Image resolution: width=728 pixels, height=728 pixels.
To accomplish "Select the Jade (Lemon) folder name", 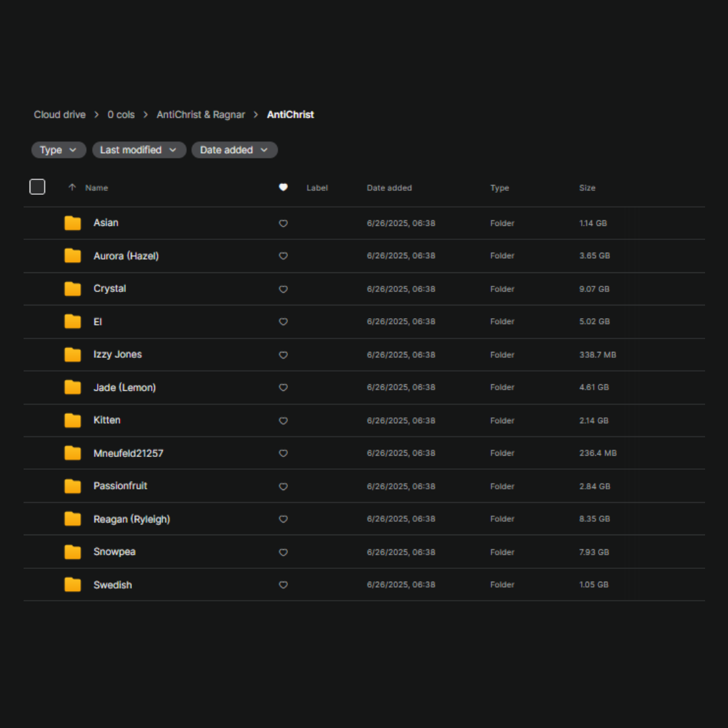I will (125, 388).
